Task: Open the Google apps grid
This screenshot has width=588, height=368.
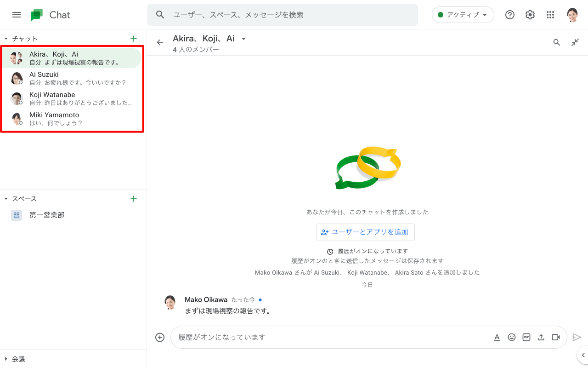Action: 550,15
